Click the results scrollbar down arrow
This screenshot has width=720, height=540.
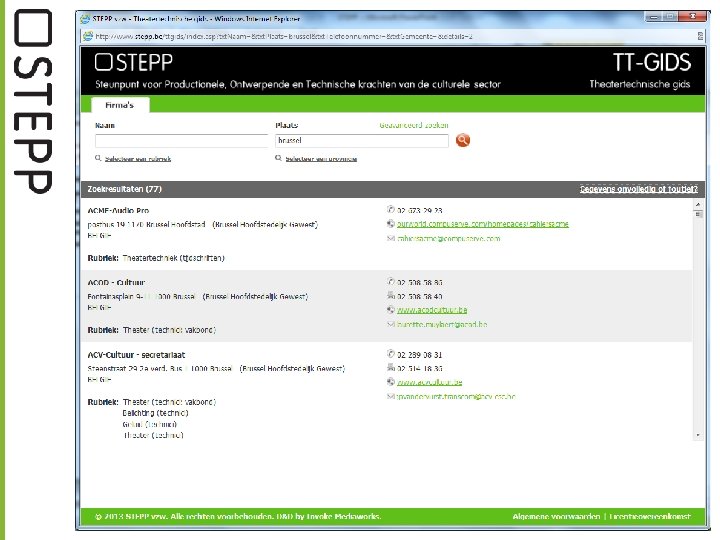[x=698, y=435]
